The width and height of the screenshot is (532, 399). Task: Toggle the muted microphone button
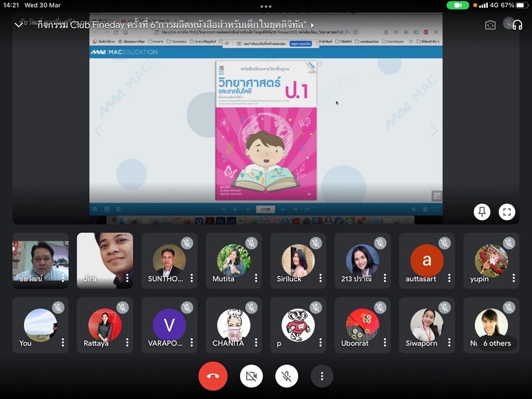point(287,376)
